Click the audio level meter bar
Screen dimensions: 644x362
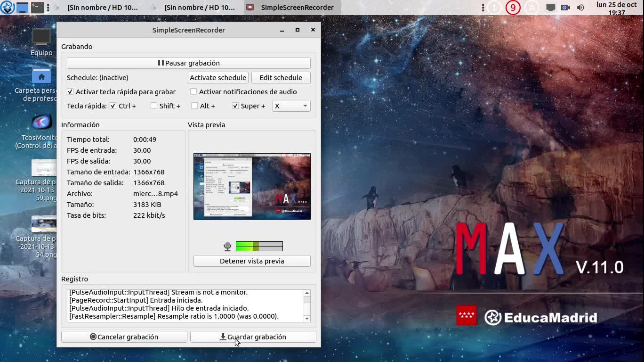click(259, 246)
